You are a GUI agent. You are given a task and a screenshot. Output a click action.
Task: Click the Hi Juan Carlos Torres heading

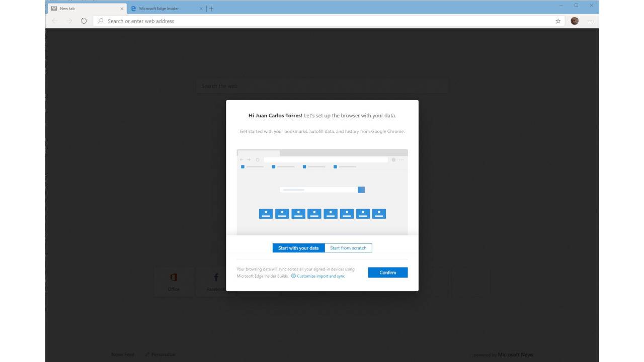(x=275, y=116)
